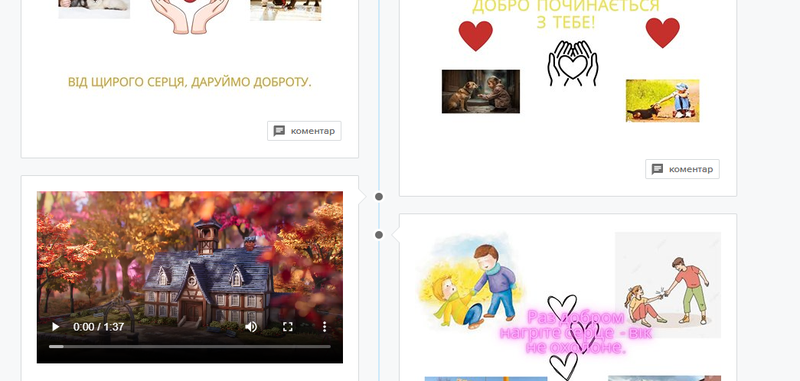Click the video time display 0:00 / 1:37

[x=98, y=326]
